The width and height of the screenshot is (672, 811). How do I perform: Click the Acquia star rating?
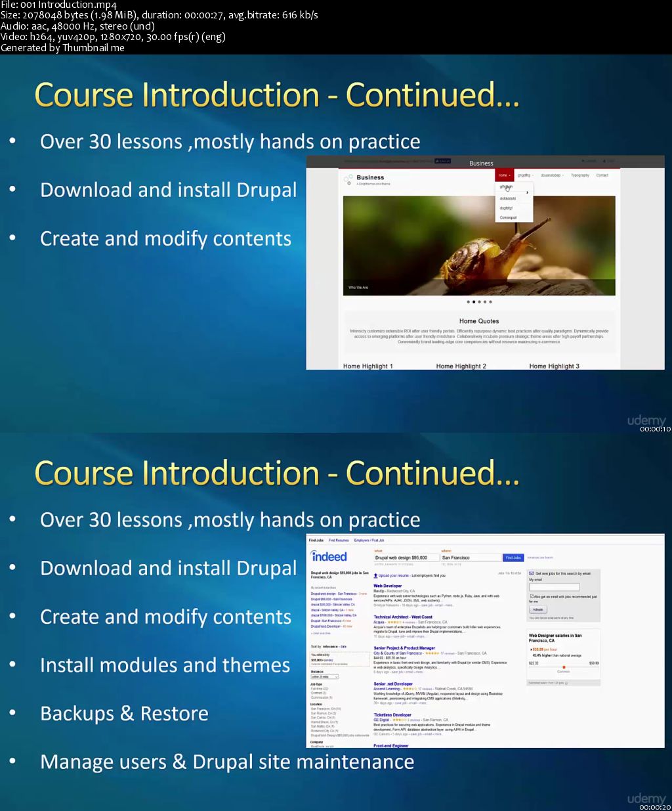point(394,622)
